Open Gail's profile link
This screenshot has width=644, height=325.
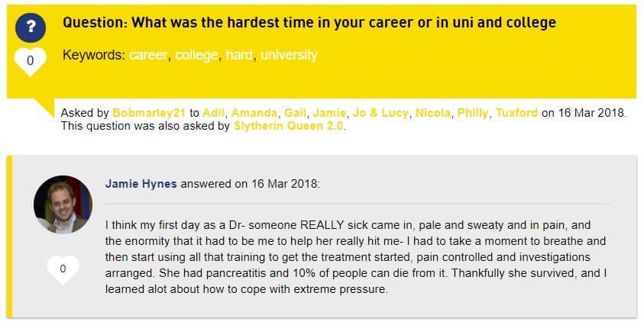click(296, 113)
